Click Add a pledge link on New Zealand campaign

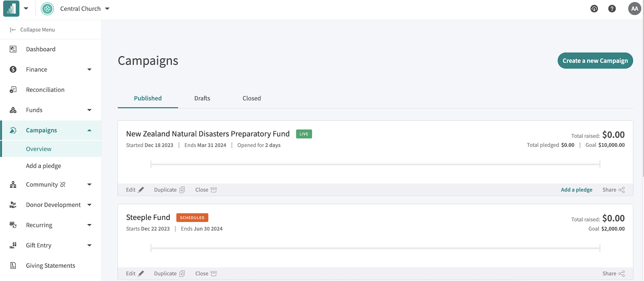coord(576,190)
